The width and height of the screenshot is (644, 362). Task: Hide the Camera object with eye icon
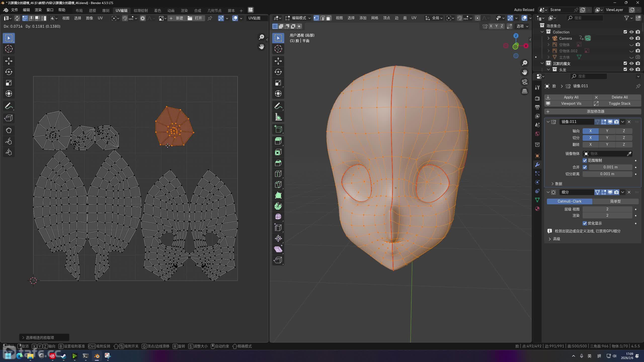631,38
